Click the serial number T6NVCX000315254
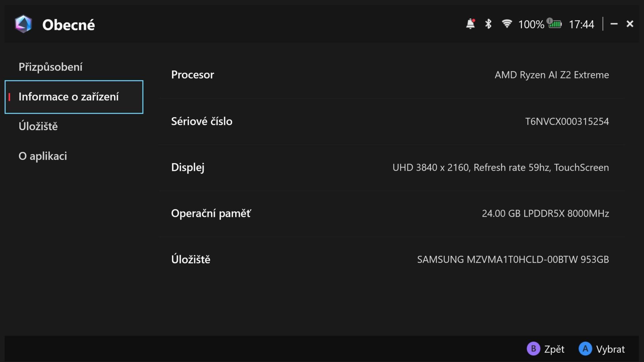 tap(567, 121)
